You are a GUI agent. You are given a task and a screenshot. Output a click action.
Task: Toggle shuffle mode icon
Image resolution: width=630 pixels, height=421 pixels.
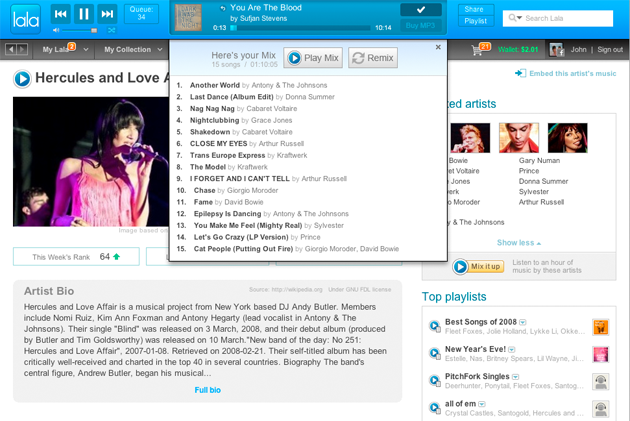point(112,30)
